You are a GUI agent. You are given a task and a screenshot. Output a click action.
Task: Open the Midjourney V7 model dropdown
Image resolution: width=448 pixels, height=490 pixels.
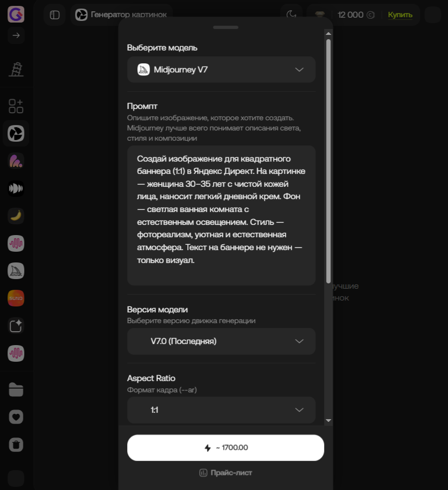click(221, 69)
